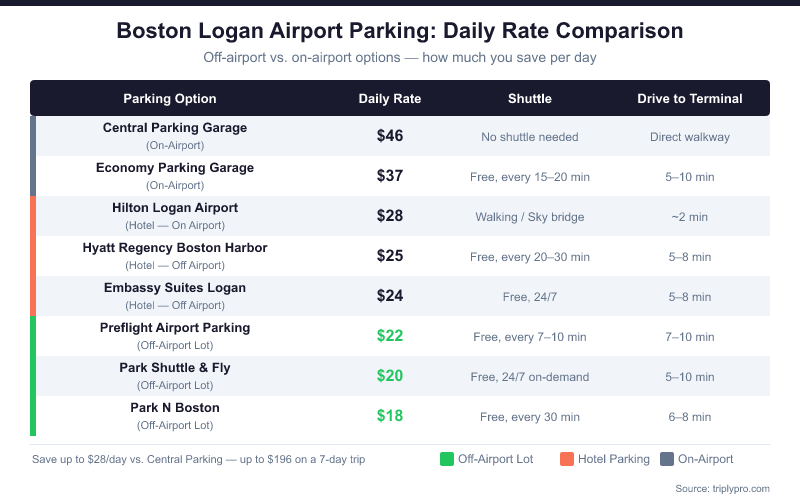This screenshot has width=800, height=500.
Task: Click the green Off-Airport Lot legend swatch
Action: (x=447, y=459)
